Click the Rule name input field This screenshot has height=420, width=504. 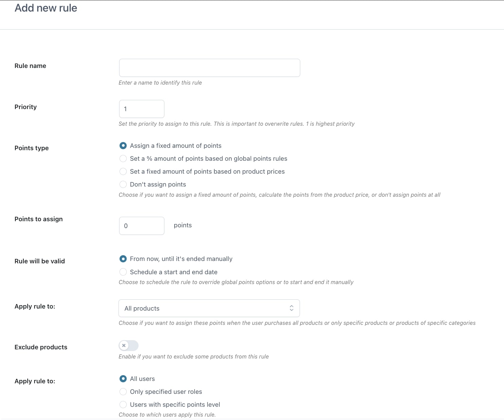pyautogui.click(x=210, y=68)
